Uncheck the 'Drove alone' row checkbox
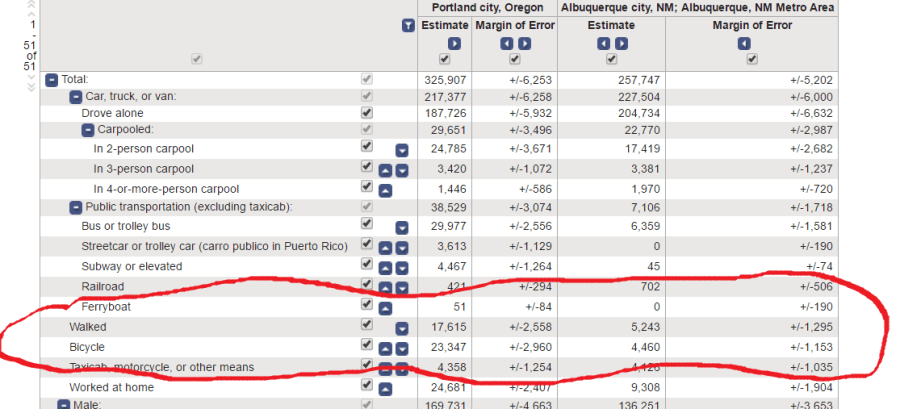This screenshot has width=900, height=409. click(367, 113)
